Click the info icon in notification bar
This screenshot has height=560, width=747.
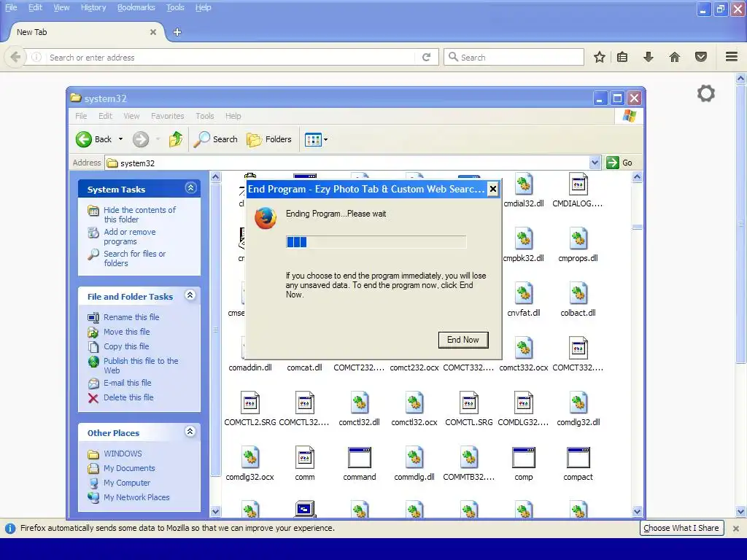pyautogui.click(x=10, y=528)
